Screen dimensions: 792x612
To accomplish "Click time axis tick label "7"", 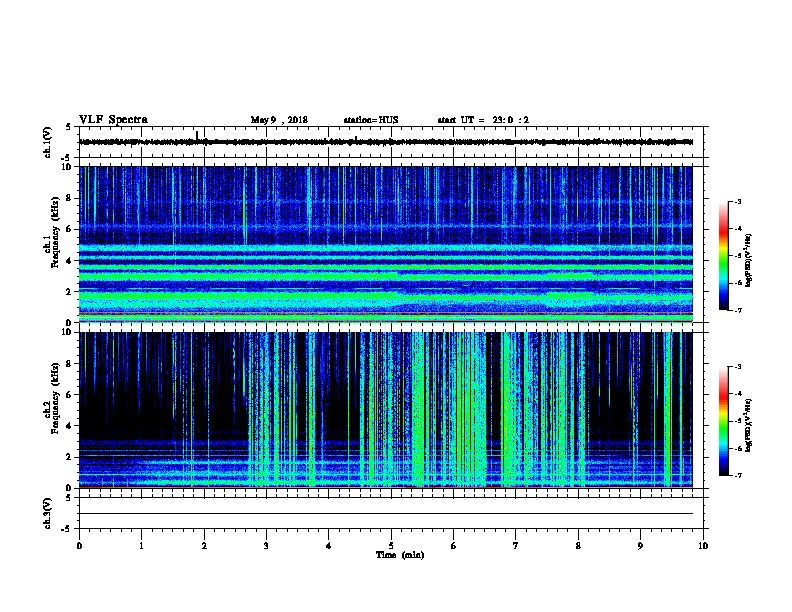I will 516,546.
